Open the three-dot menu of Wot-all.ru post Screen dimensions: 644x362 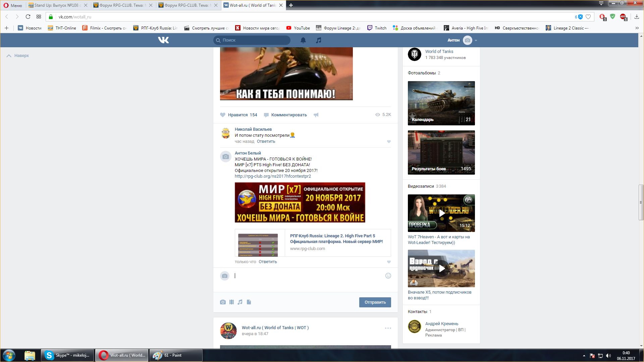[388, 328]
